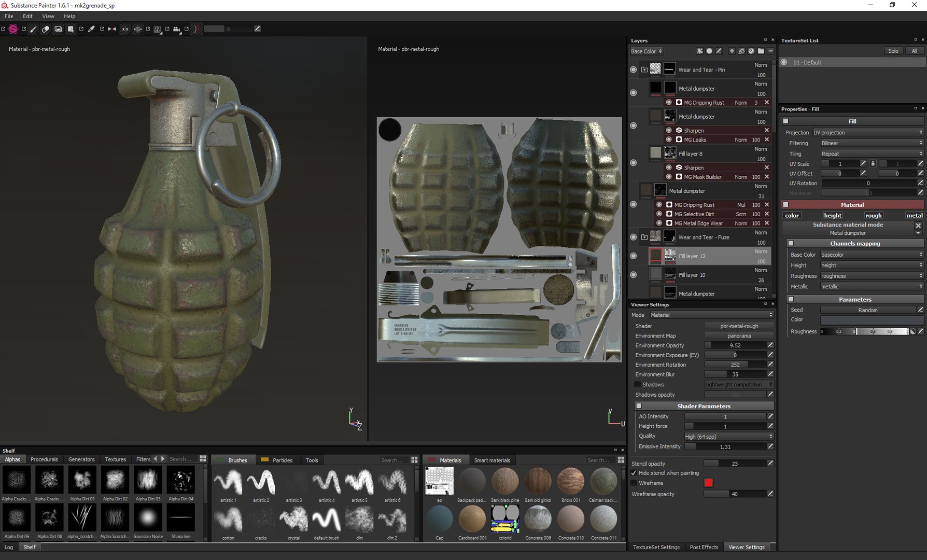Screen dimensions: 927x560
Task: Switch to the Procedurals shelf tab
Action: click(44, 459)
